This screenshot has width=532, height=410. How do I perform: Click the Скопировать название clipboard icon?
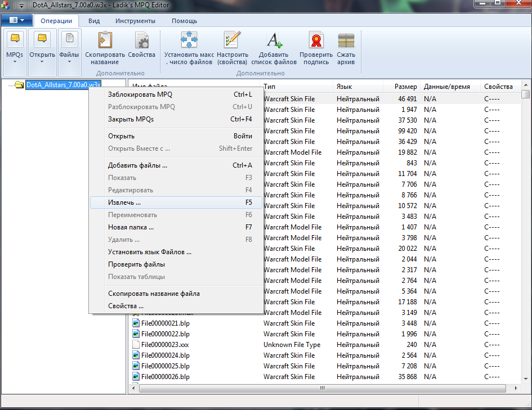tap(105, 39)
